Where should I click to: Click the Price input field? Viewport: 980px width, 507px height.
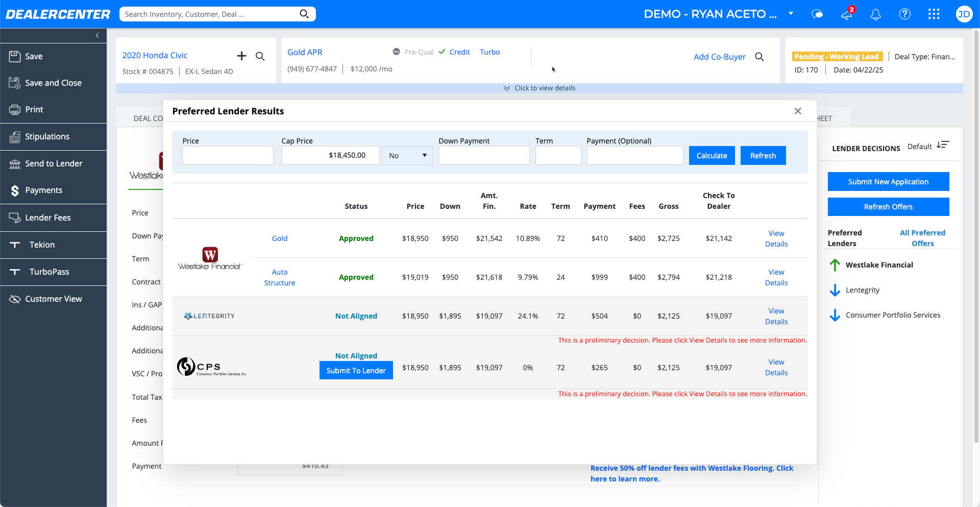point(228,155)
